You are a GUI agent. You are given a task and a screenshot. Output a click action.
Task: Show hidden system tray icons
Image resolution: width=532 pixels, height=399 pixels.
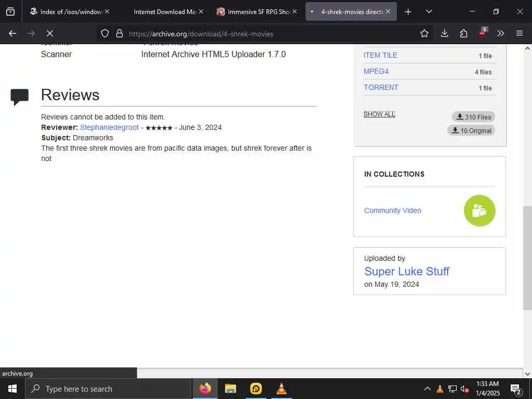click(428, 389)
